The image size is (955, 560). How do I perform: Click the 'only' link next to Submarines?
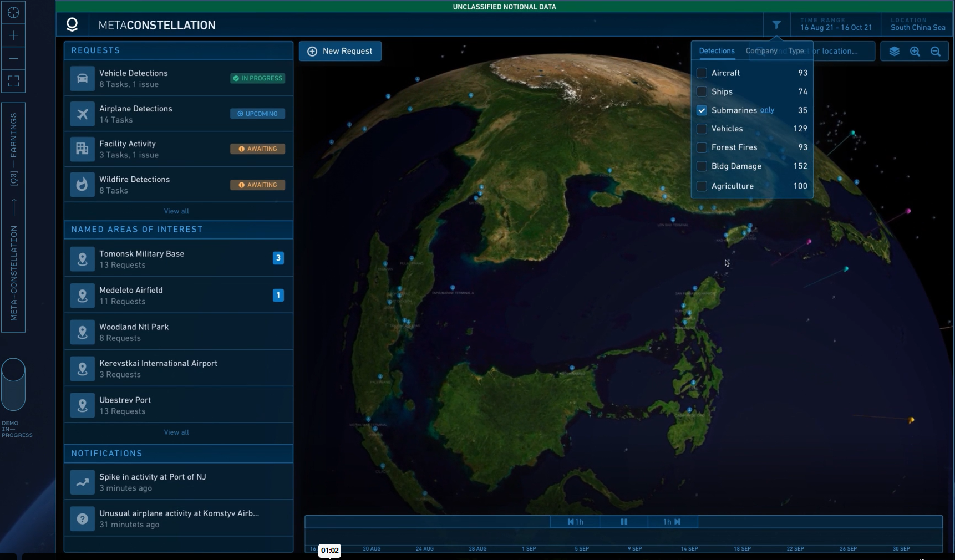[x=767, y=110]
